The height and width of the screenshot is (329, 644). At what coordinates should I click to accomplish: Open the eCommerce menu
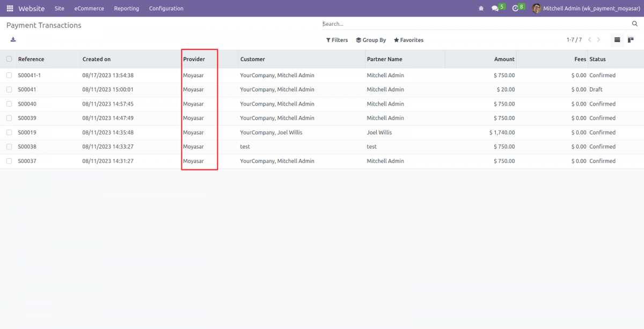(x=89, y=9)
